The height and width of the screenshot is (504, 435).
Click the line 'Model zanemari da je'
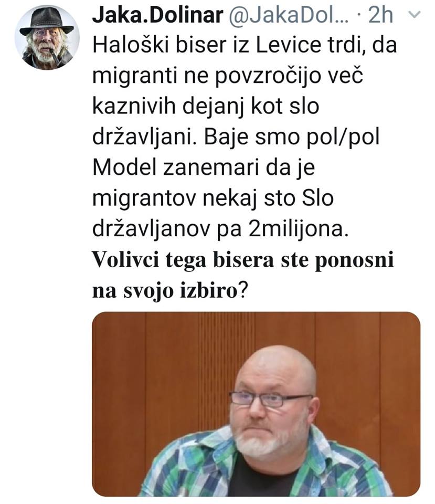204,168
